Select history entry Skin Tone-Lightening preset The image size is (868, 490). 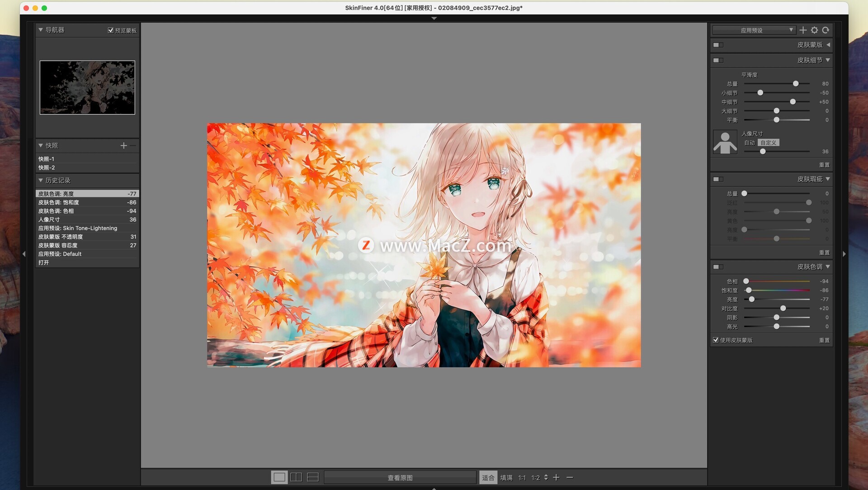coord(87,228)
